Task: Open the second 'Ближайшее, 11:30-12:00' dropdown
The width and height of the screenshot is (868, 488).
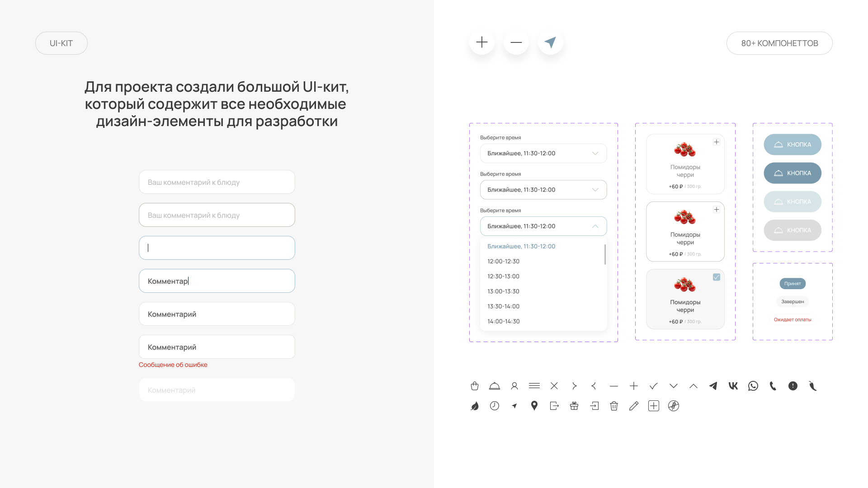Action: pos(543,190)
